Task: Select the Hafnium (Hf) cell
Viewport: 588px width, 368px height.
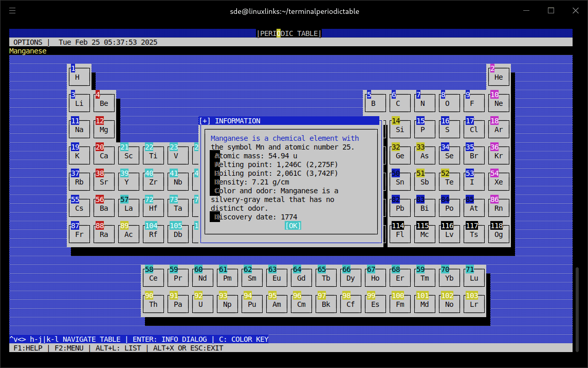Action: [153, 208]
